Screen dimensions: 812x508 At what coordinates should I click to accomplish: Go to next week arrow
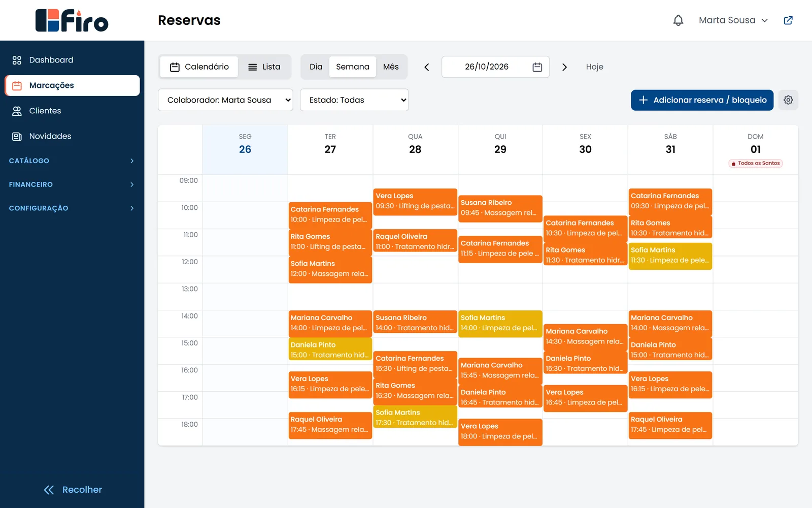(x=564, y=67)
